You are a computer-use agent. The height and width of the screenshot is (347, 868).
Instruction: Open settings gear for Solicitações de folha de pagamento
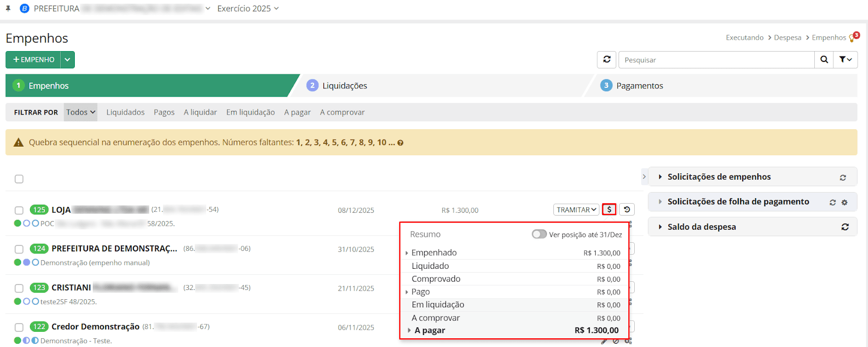844,202
